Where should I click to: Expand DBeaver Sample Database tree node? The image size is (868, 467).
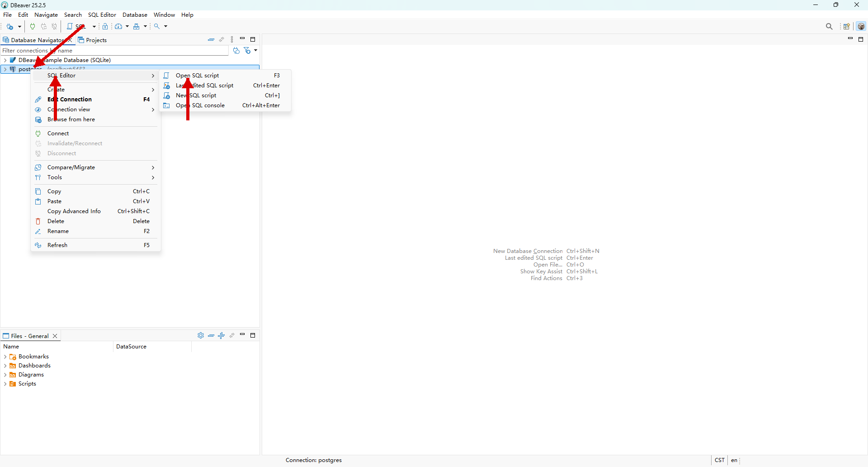[x=5, y=60]
